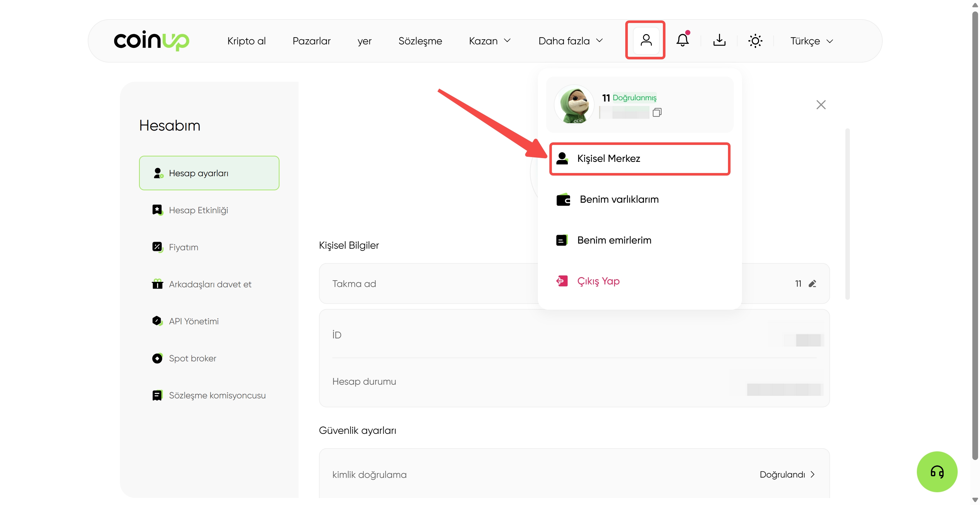
Task: Click the Hesap Etkinliği star icon
Action: coord(158,210)
